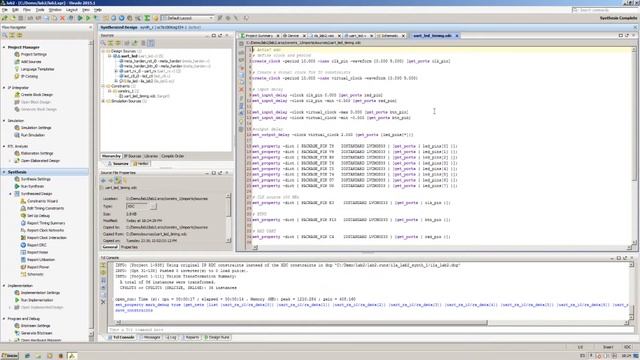640x360 pixels.
Task: Click Report Timing Summary
Action: click(x=46, y=223)
